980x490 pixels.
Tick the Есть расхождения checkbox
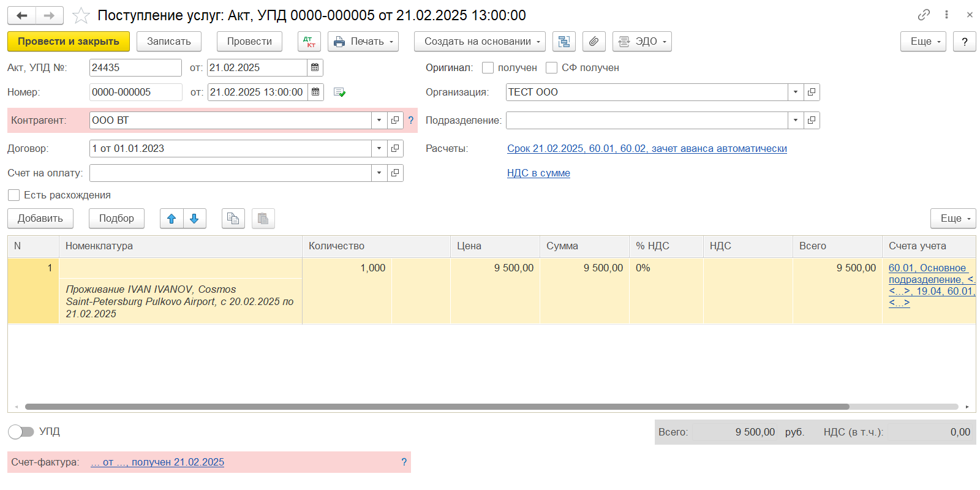[14, 195]
